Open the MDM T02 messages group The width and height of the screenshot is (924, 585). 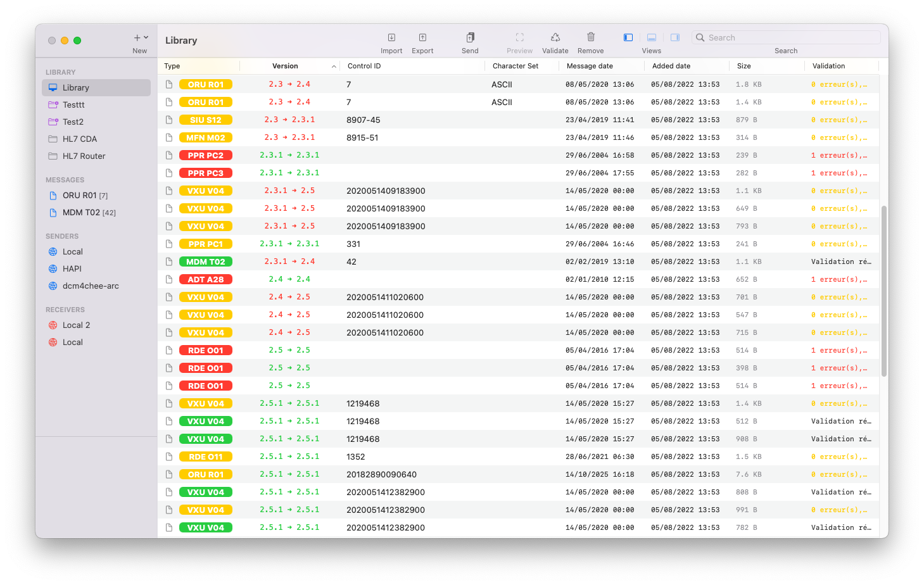click(x=81, y=213)
